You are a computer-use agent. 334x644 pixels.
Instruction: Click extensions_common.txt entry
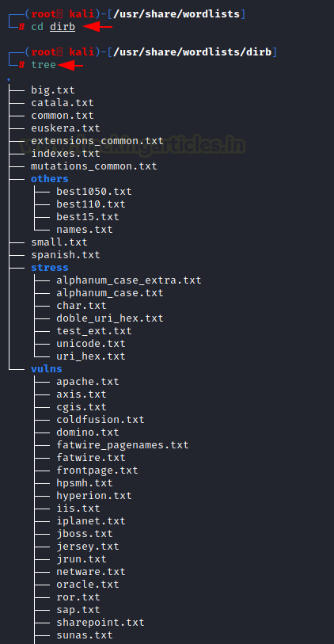tap(97, 141)
